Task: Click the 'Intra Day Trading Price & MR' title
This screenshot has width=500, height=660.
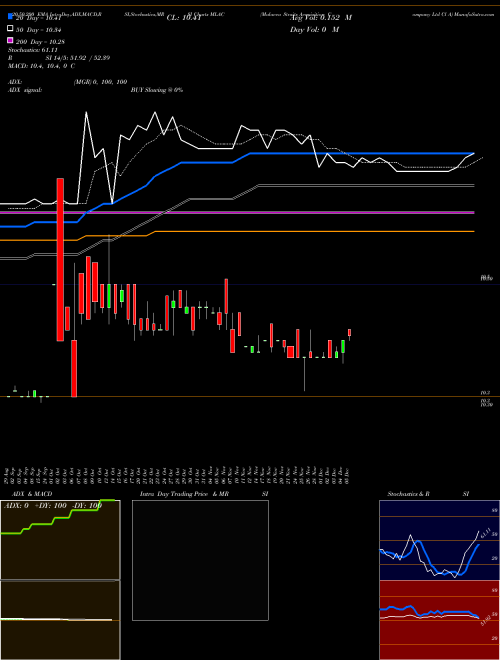Action: tap(184, 494)
